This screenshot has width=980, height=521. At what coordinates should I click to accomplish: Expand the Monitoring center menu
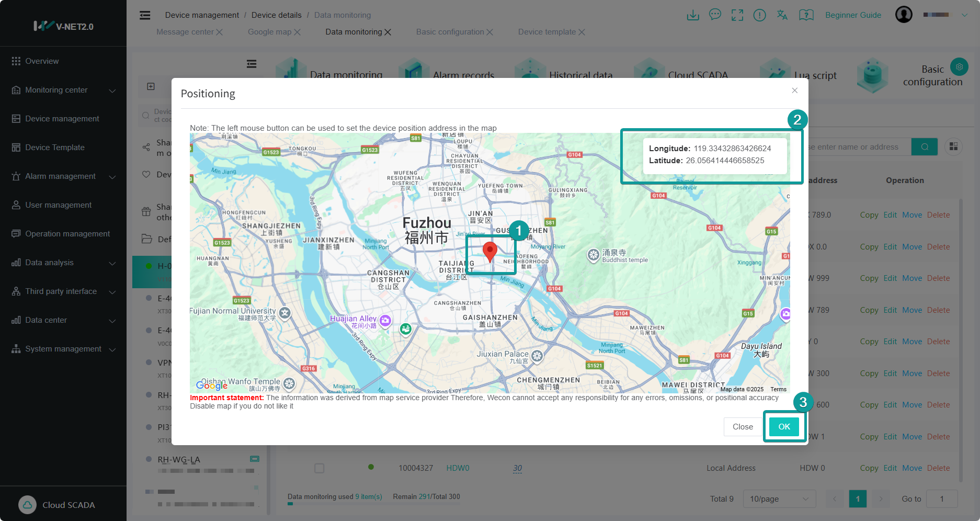pos(63,90)
